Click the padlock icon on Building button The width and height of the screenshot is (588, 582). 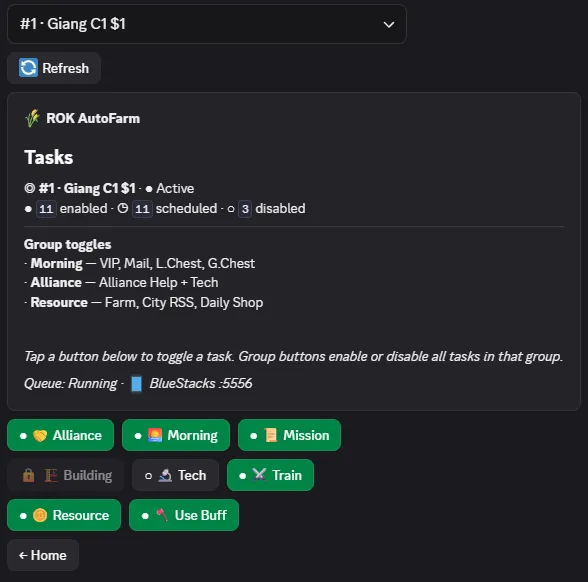point(28,476)
